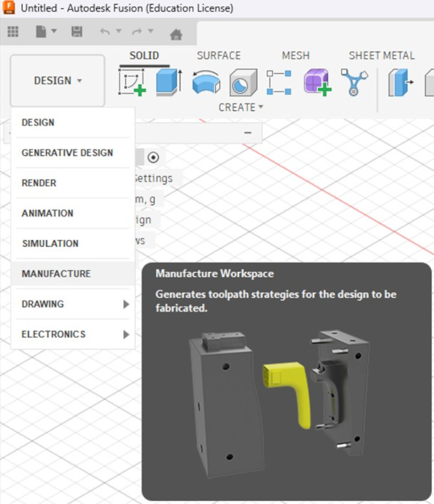
Task: Redo the last action
Action: coord(137,31)
